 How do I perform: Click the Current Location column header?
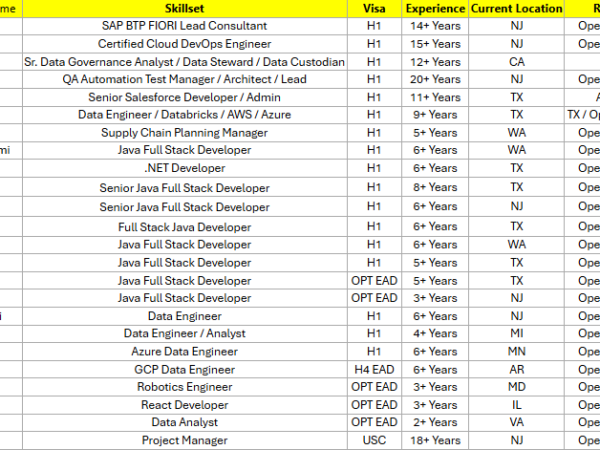pos(516,8)
